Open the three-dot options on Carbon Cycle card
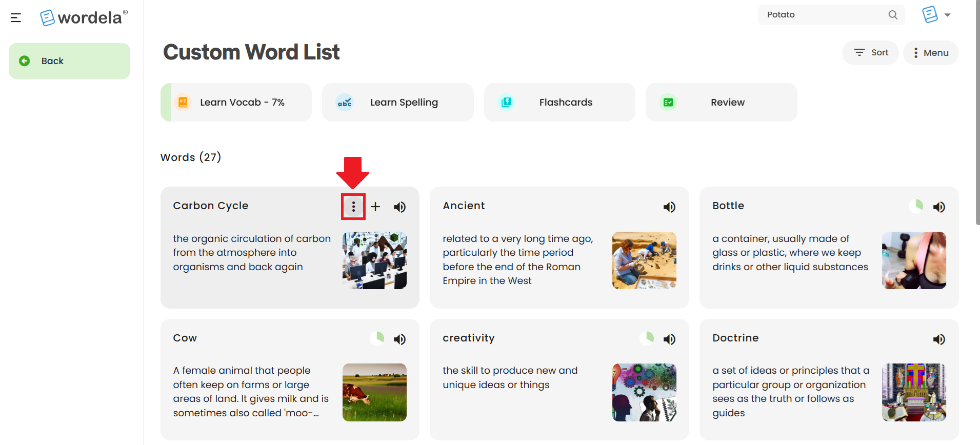The image size is (980, 445). point(353,207)
